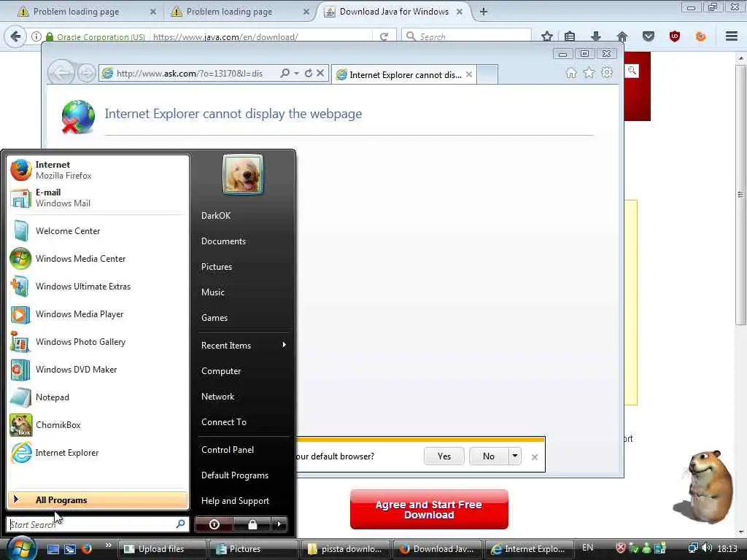
Task: Expand Recent Items submenu
Action: click(243, 345)
